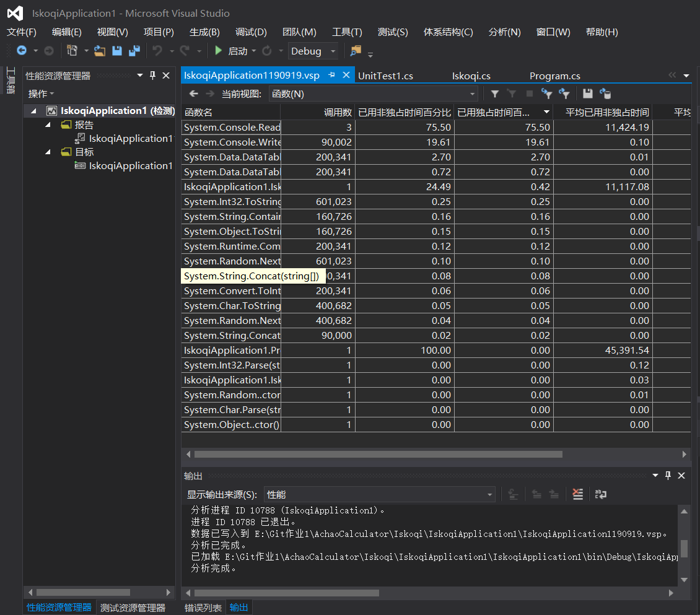Sort by the 调用数 column header
The image size is (700, 615).
click(x=317, y=112)
